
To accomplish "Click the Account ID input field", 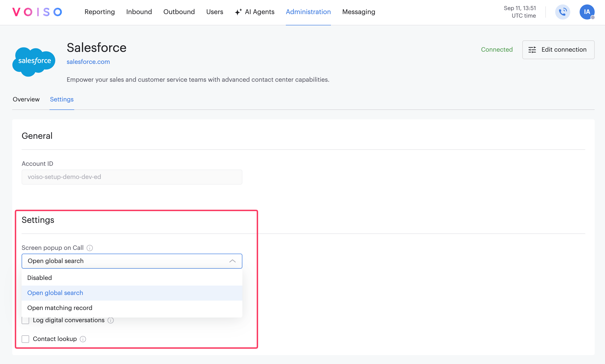I will click(132, 177).
